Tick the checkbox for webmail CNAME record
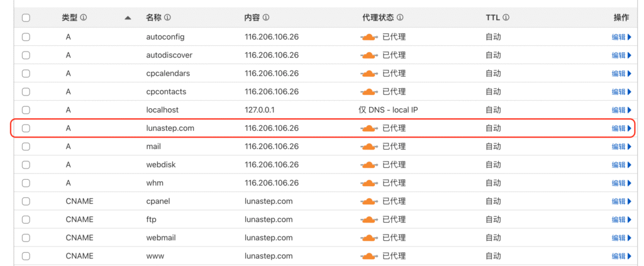This screenshot has width=644, height=266. click(26, 238)
